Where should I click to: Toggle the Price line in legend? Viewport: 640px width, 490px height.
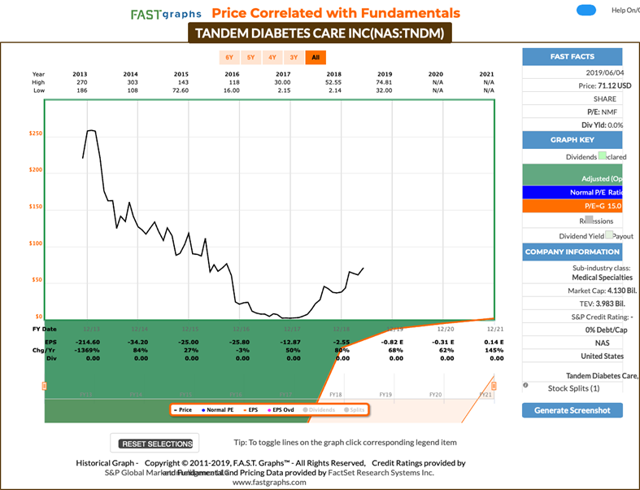coord(183,410)
